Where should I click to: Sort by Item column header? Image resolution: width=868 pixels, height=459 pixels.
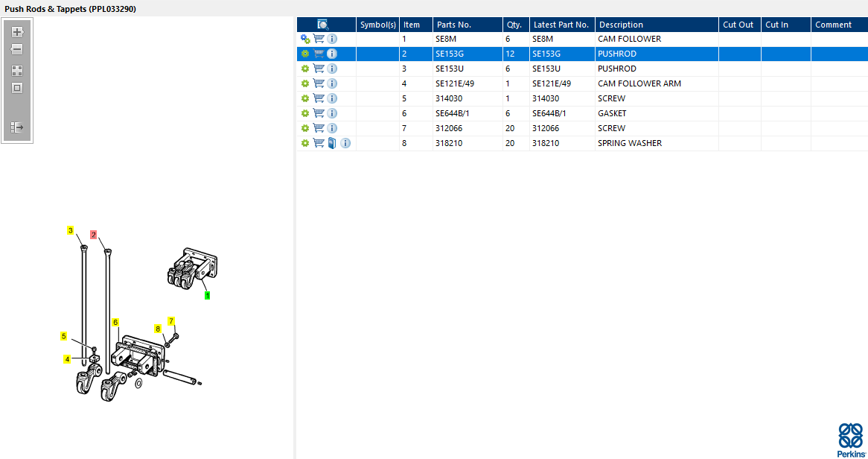(x=415, y=25)
